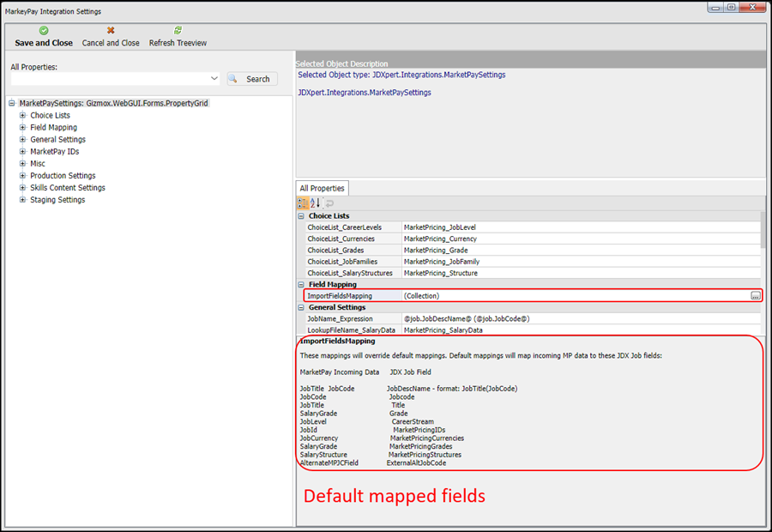Select Choice Lists in the treeview
Image resolution: width=772 pixels, height=532 pixels.
pos(51,115)
